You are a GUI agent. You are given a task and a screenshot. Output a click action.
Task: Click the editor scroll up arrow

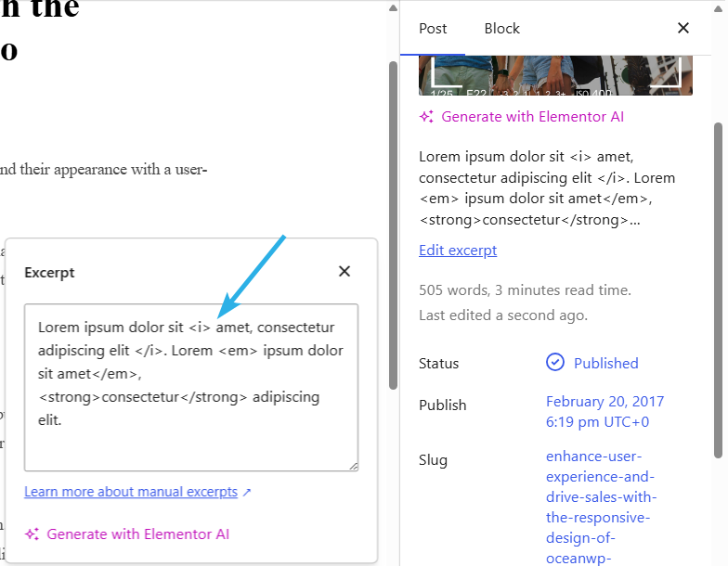coord(394,7)
